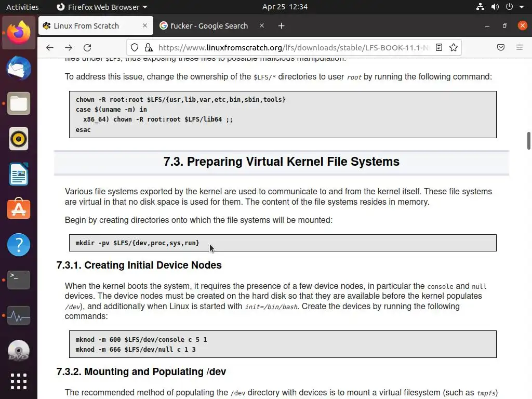Open Activities overview
This screenshot has width=532, height=399.
[x=22, y=7]
